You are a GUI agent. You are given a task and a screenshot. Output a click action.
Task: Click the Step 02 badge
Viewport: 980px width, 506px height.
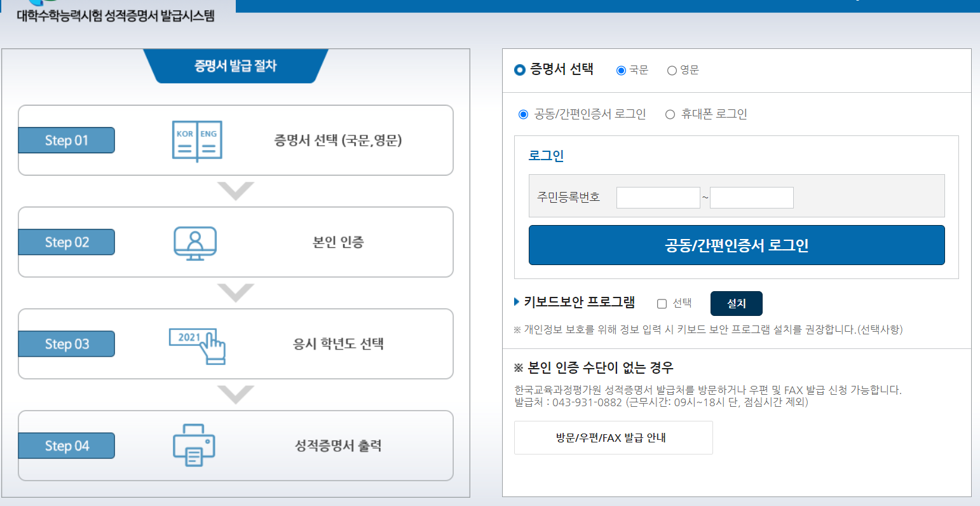pyautogui.click(x=66, y=242)
